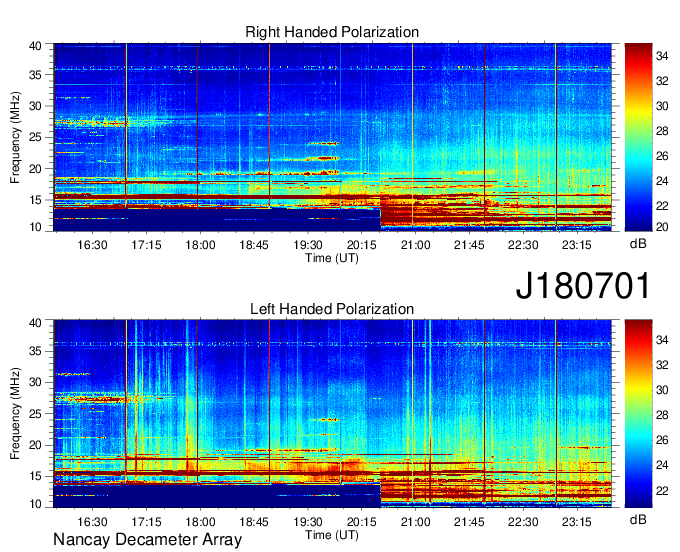Click the 22:30 time tick of bottom plot

pyautogui.click(x=523, y=522)
